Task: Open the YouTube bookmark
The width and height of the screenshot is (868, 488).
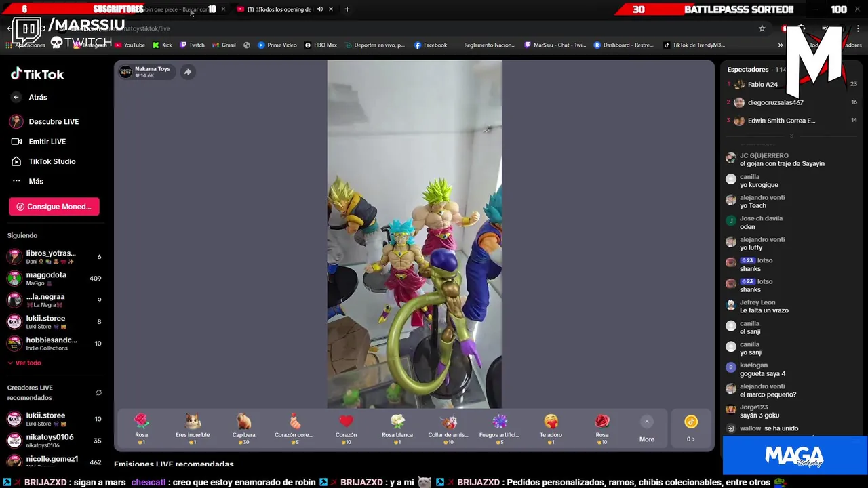Action: (130, 45)
